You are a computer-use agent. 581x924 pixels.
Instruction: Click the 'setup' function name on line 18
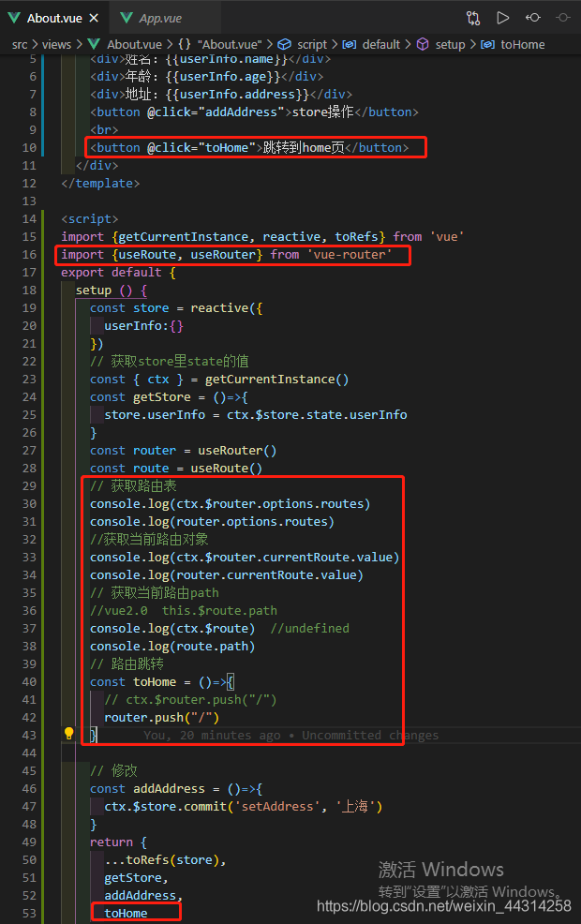(93, 291)
